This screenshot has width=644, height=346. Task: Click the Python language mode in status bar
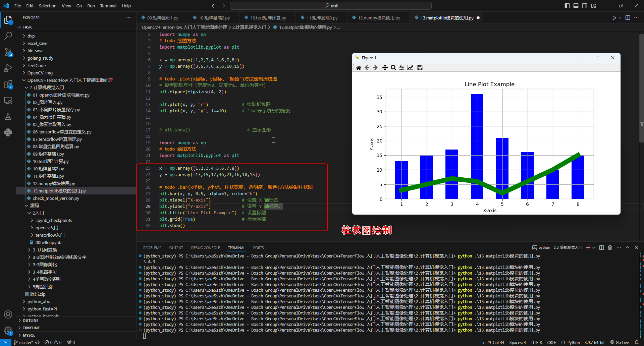tap(573, 342)
